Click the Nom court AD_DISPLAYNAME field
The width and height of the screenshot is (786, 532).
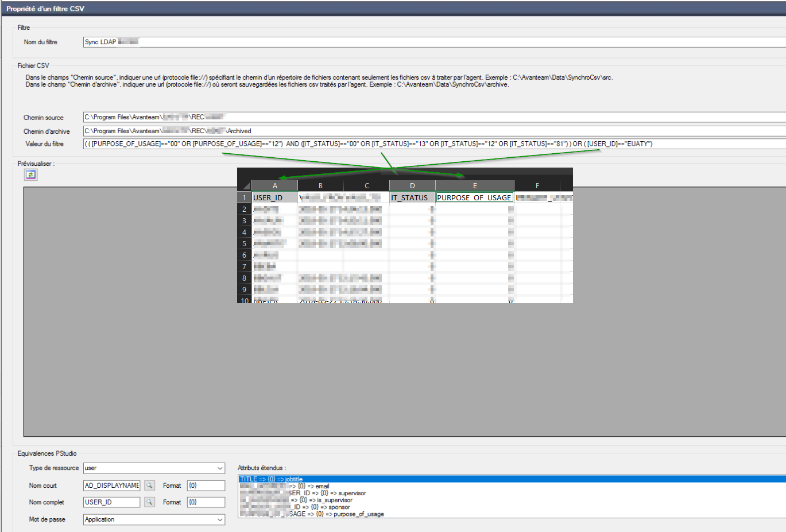[x=112, y=486]
